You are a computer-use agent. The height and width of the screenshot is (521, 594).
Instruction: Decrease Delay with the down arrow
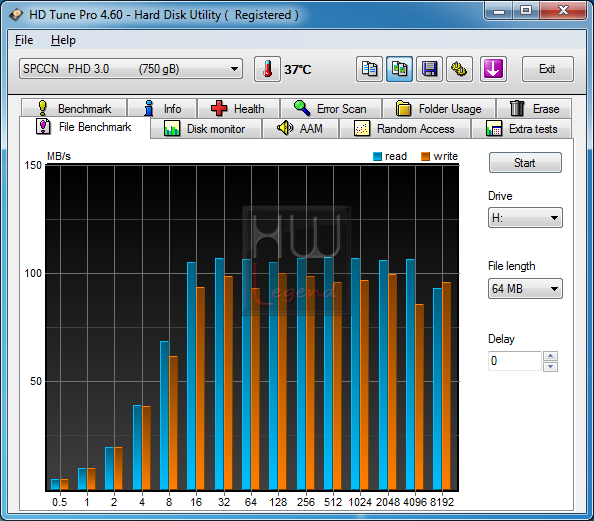[550, 366]
